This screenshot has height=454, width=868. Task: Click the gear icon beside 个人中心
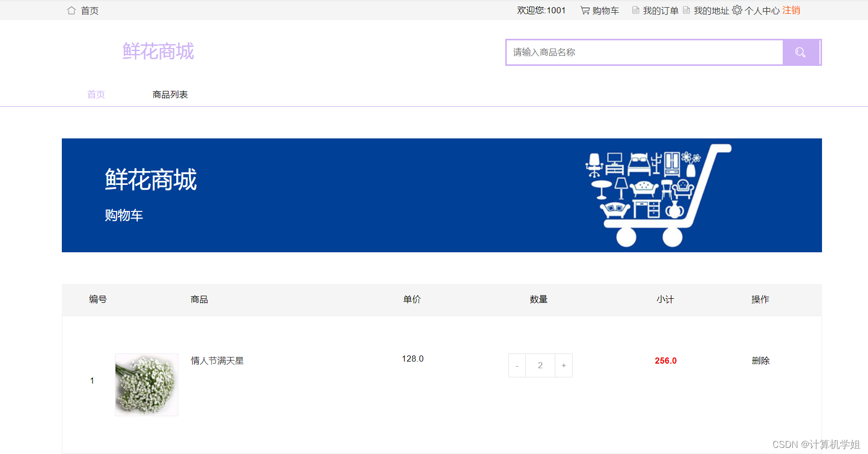click(737, 10)
